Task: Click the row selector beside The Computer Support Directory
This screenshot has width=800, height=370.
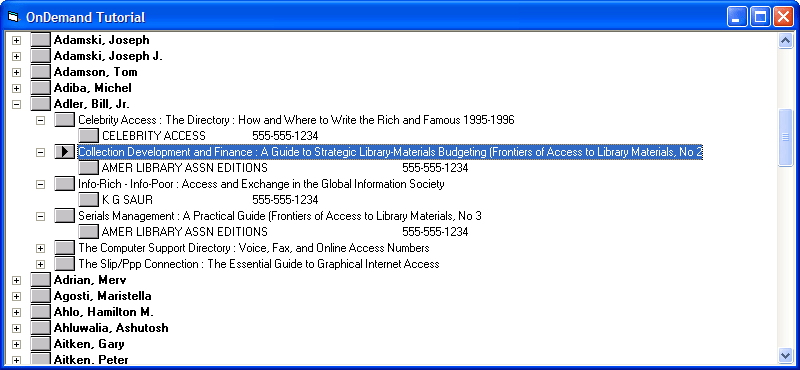Action: click(x=64, y=248)
